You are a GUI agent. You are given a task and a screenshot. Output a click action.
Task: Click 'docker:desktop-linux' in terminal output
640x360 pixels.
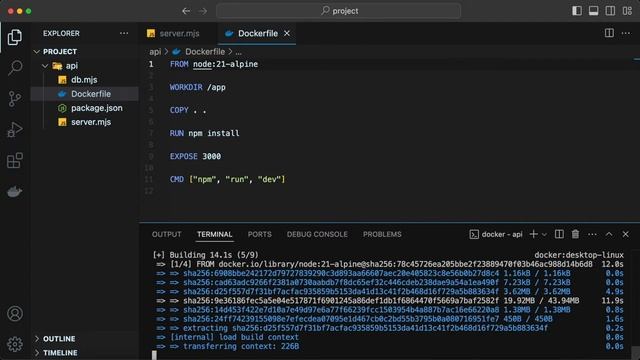click(579, 255)
